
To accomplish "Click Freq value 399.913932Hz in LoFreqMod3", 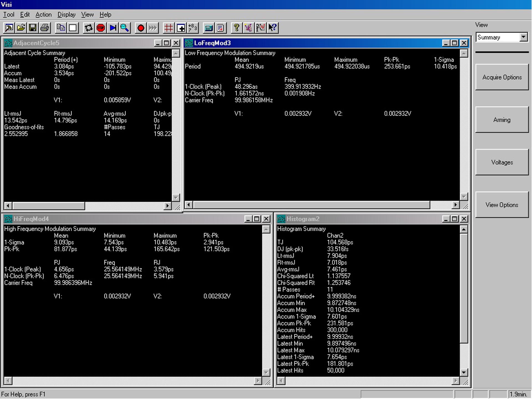I will click(302, 87).
